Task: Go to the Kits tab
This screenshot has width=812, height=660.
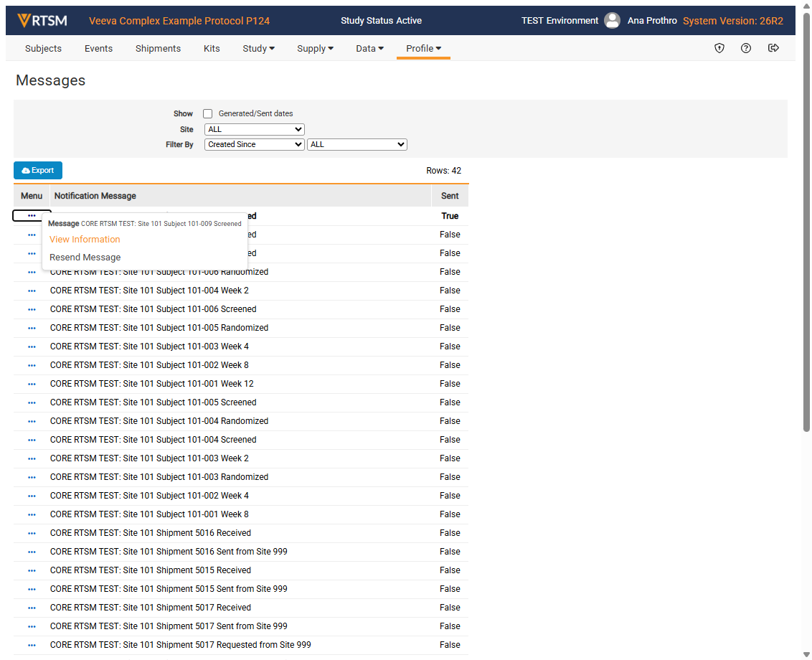Action: click(212, 48)
